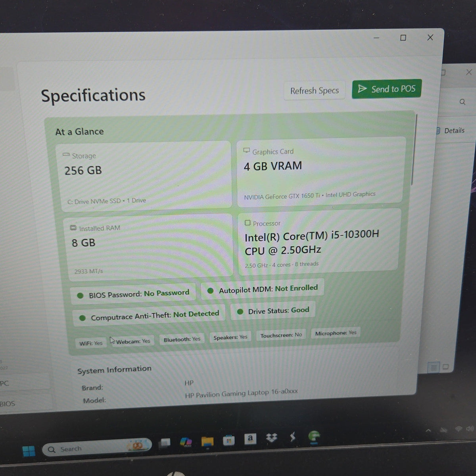Image resolution: width=476 pixels, height=476 pixels.
Task: Launch Microsoft Copilot from the taskbar
Action: (x=186, y=442)
